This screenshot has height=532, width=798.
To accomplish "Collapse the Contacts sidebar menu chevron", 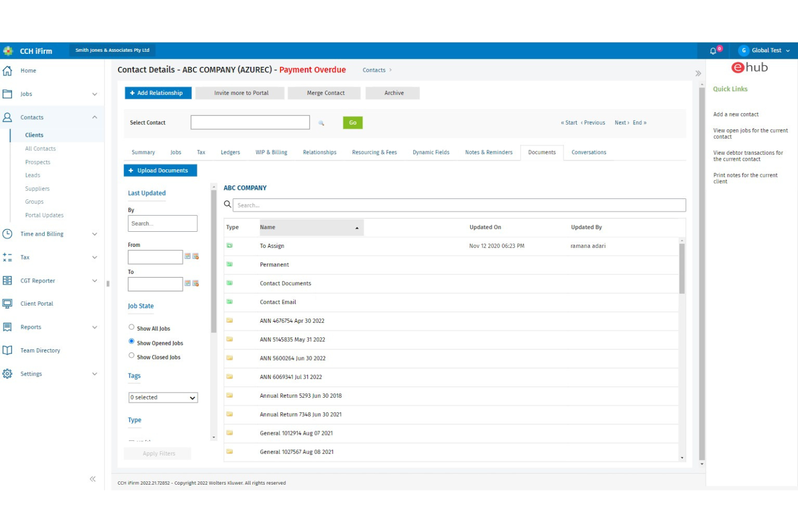I will 95,117.
